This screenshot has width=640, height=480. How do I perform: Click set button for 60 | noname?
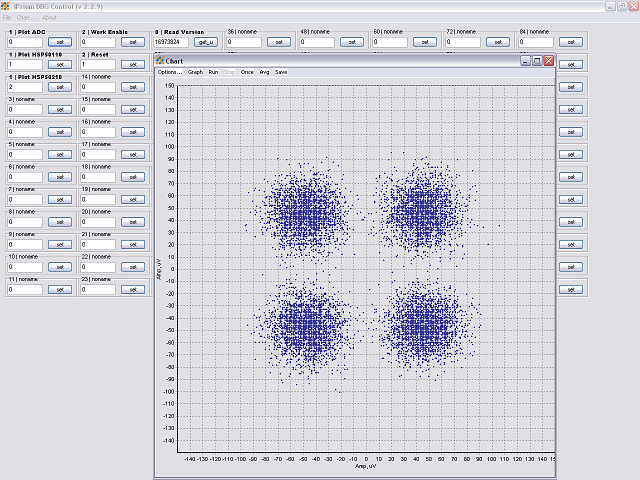[424, 42]
